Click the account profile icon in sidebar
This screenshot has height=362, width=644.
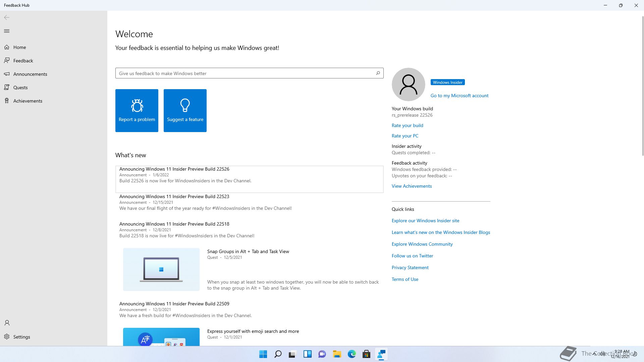click(x=7, y=323)
